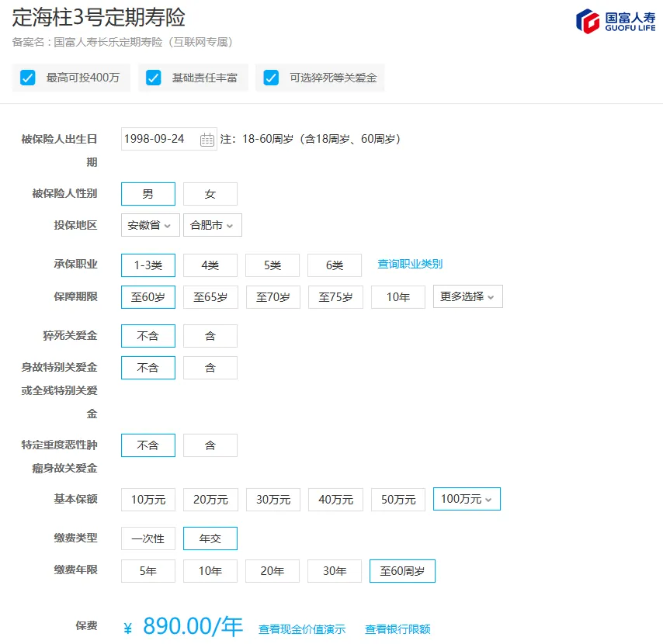Set payment term to 10年
This screenshot has height=644, width=663.
click(210, 571)
